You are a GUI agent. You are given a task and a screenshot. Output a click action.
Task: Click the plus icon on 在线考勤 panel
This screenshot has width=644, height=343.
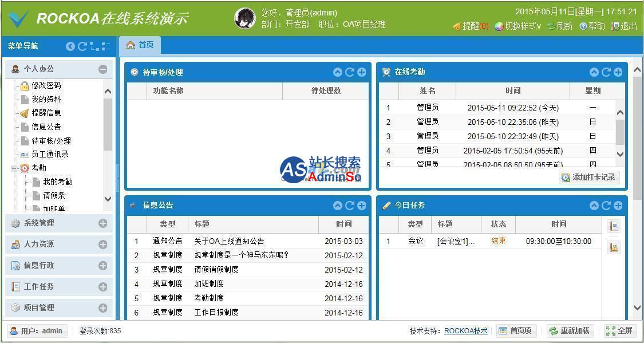(618, 72)
